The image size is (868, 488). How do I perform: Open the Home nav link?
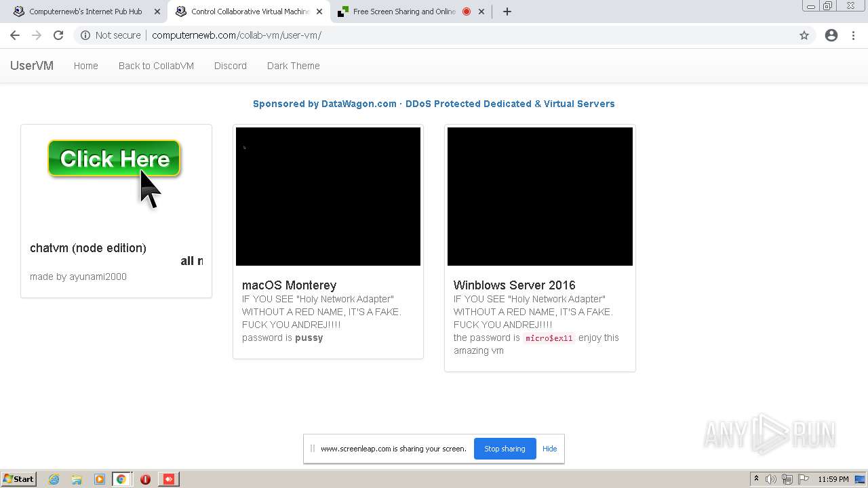[86, 66]
